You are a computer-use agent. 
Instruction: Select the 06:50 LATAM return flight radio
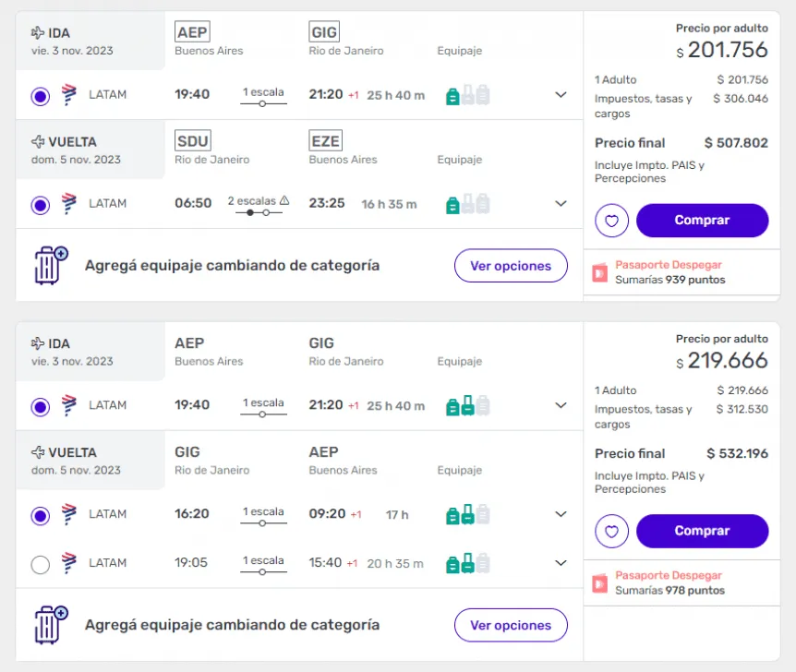[40, 205]
